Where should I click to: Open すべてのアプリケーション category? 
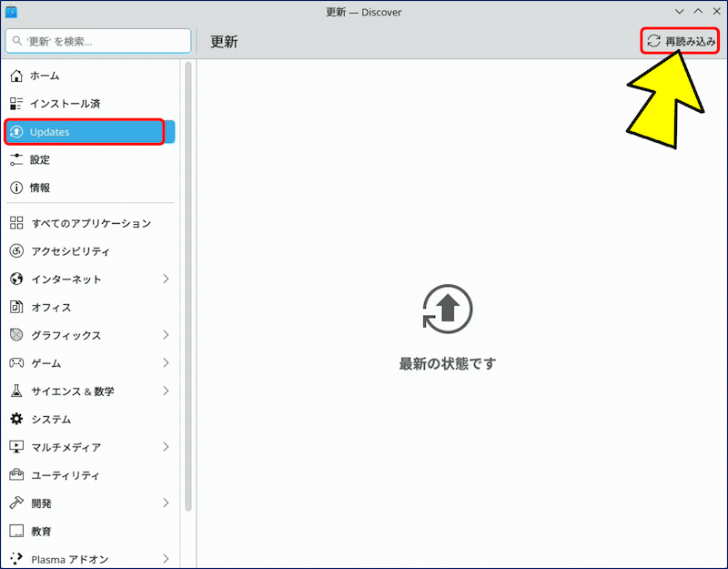click(x=91, y=223)
